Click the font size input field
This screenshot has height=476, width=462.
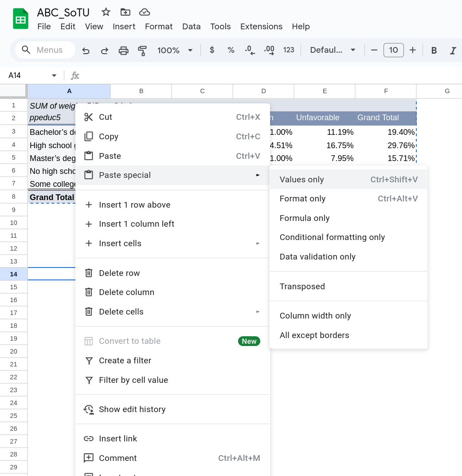(393, 50)
